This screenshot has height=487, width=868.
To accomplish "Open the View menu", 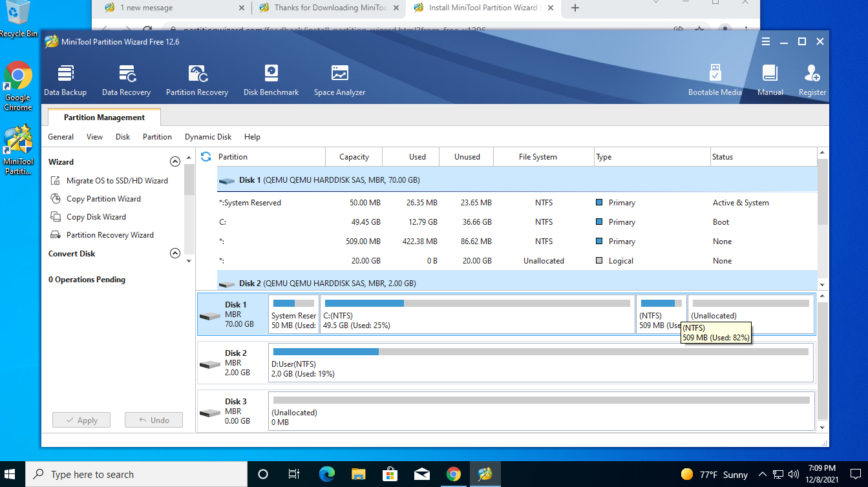I will tap(95, 137).
